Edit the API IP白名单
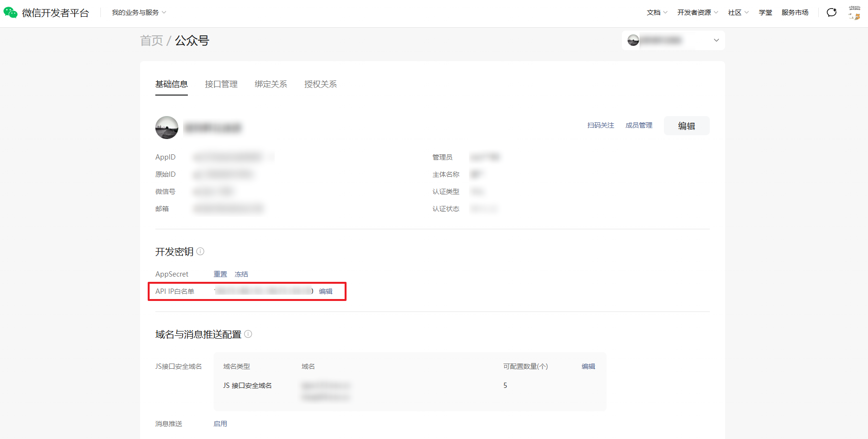 (x=325, y=291)
